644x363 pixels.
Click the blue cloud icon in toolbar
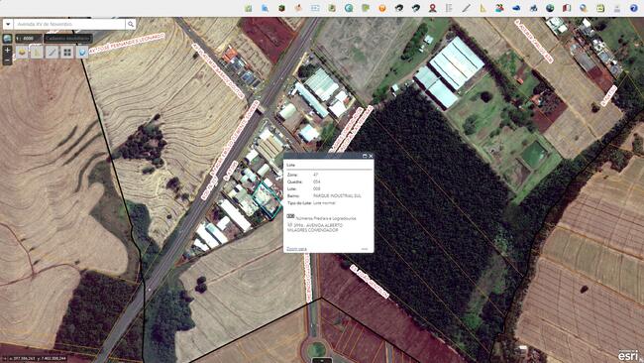516,8
